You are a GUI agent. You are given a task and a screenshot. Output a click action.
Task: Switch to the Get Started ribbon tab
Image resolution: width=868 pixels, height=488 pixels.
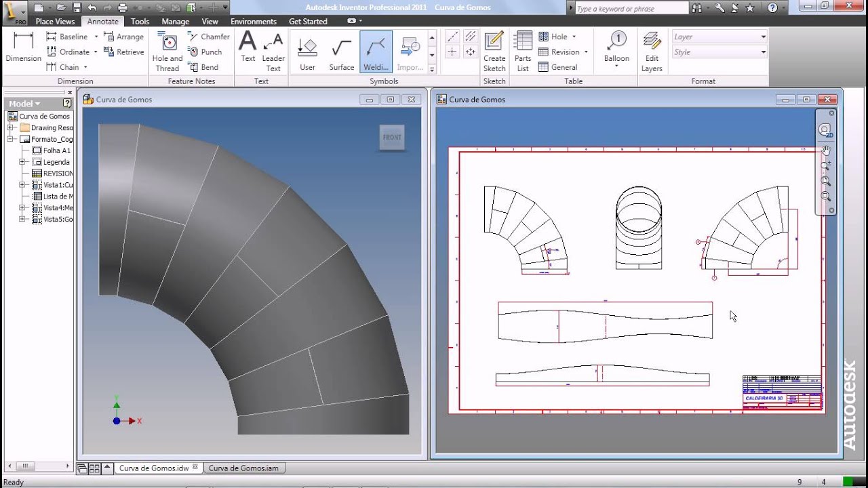tap(308, 22)
